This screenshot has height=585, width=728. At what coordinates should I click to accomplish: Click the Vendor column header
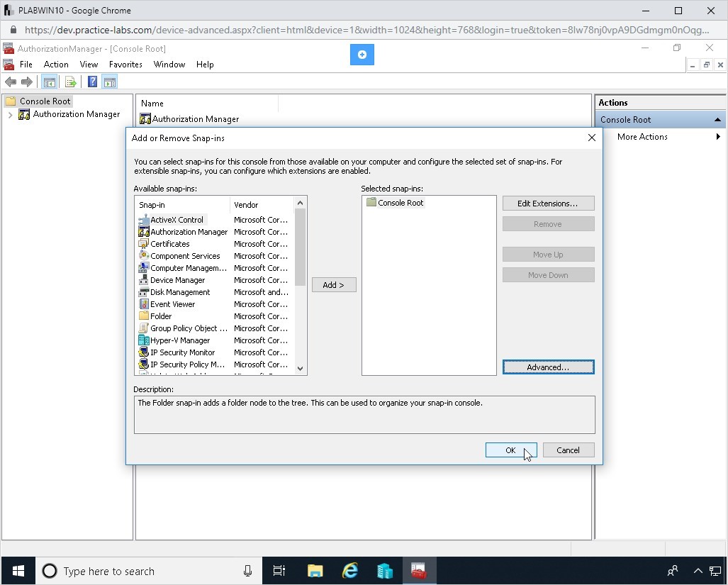[262, 205]
